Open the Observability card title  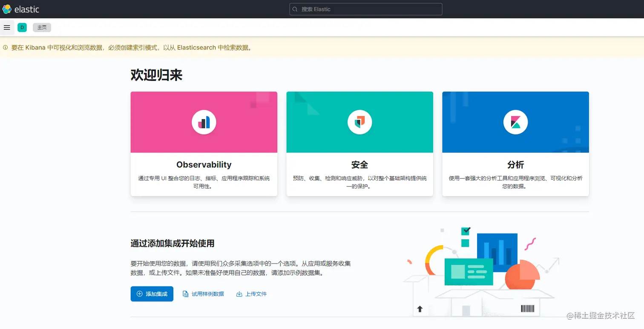point(204,165)
